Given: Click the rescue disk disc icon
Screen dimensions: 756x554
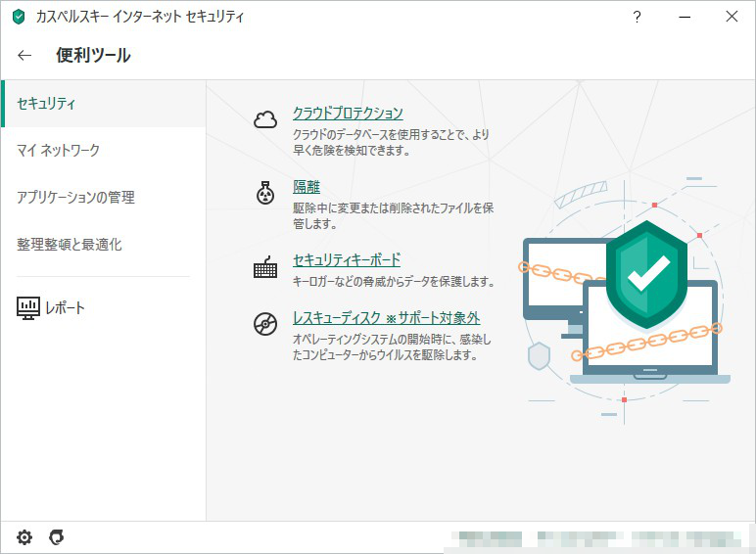Looking at the screenshot, I should (x=265, y=323).
